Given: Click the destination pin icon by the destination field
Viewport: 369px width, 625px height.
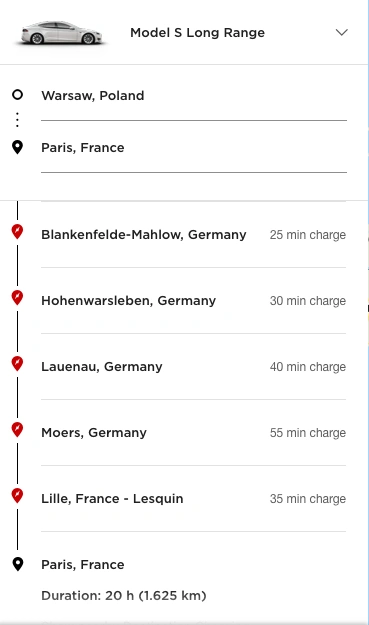Looking at the screenshot, I should coord(17,147).
